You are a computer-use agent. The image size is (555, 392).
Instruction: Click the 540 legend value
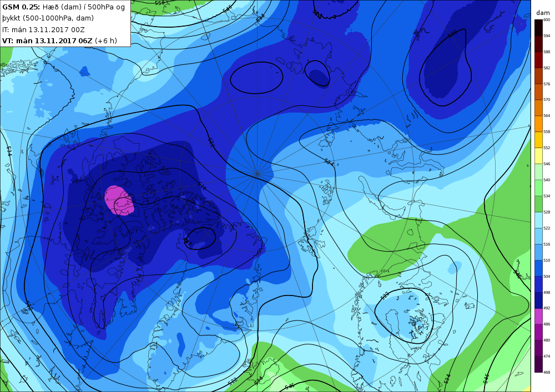547,180
